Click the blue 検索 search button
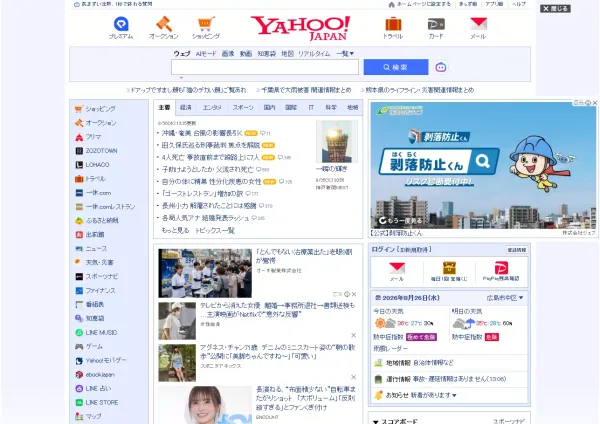 (x=396, y=67)
